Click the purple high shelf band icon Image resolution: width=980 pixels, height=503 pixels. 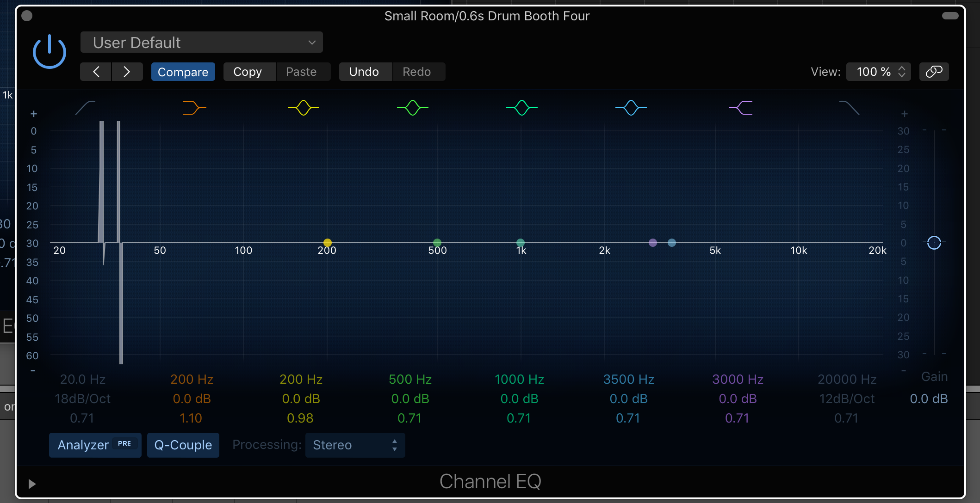pos(741,108)
